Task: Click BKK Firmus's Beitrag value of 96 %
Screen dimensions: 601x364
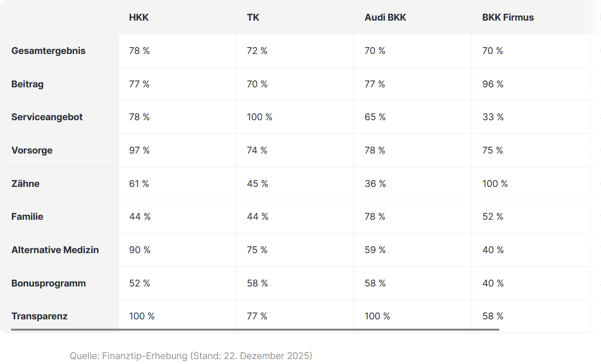Action: pyautogui.click(x=493, y=84)
